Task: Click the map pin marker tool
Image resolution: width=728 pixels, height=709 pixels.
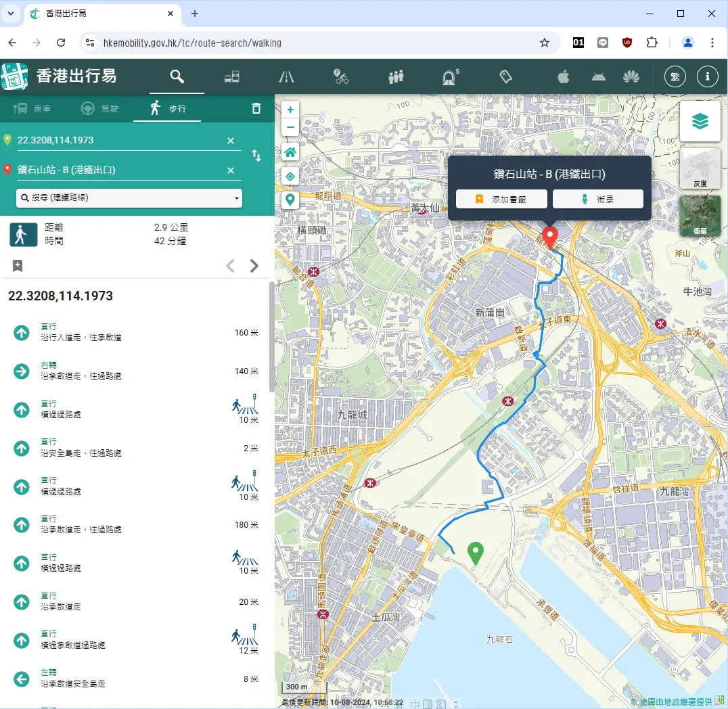Action: tap(290, 200)
